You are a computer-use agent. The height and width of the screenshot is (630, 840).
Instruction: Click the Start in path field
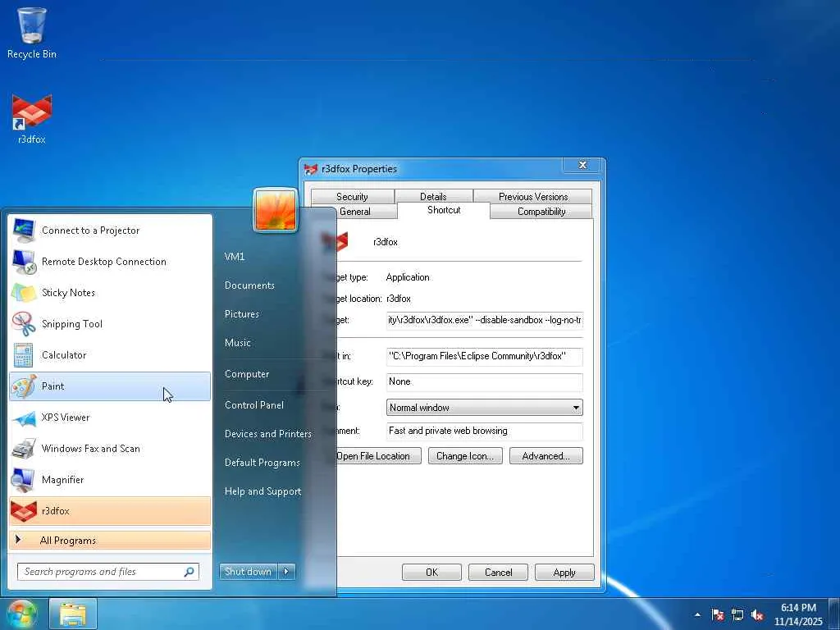click(x=484, y=356)
